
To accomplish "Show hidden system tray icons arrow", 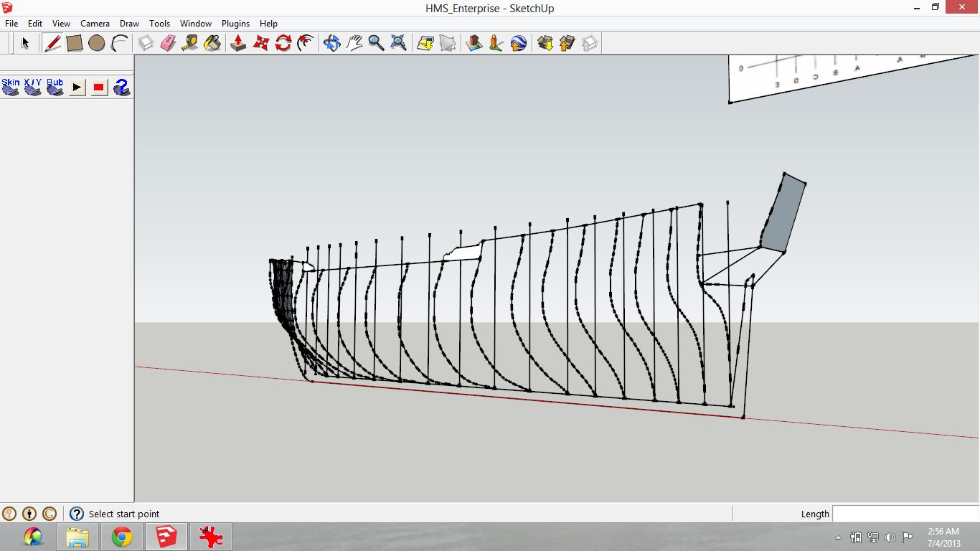I will [x=838, y=537].
